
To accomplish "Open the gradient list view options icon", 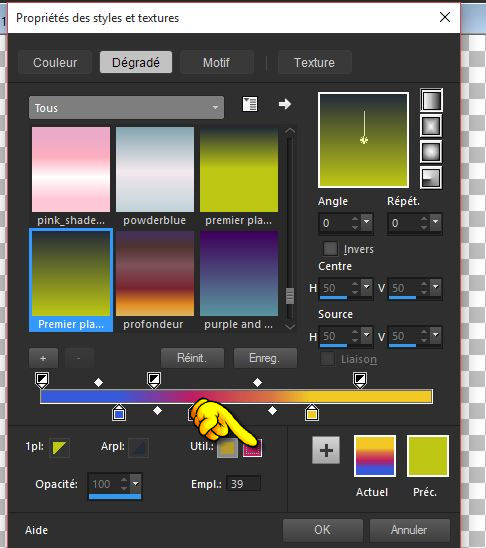I will [250, 104].
